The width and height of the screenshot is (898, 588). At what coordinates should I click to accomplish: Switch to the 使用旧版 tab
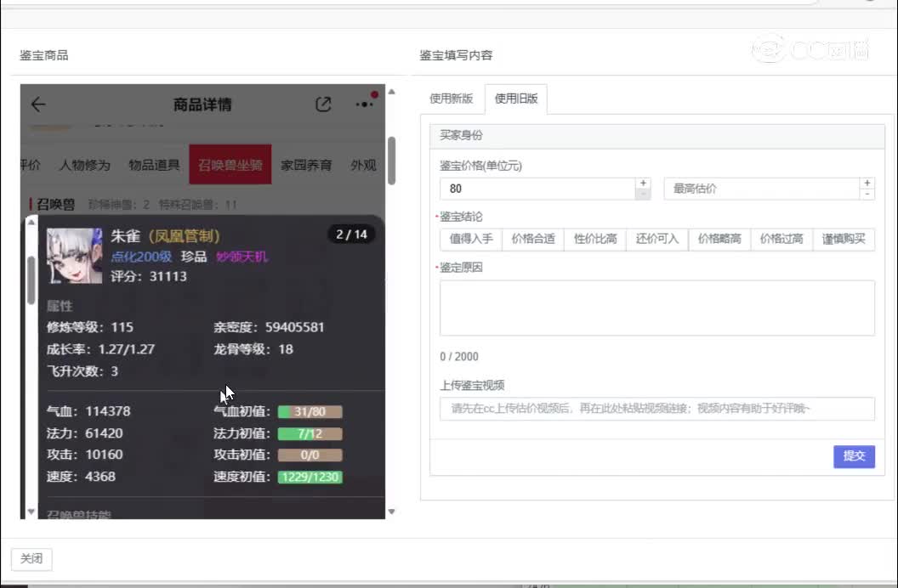tap(516, 99)
